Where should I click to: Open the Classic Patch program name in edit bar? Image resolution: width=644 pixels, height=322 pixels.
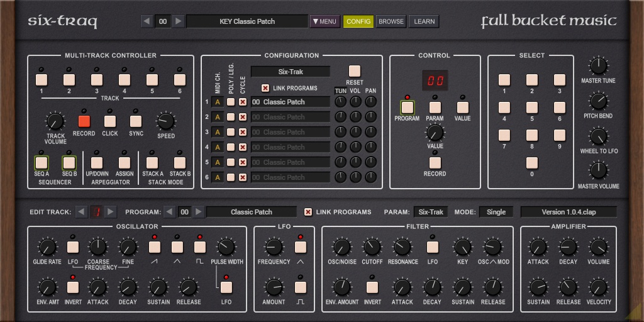tap(252, 212)
